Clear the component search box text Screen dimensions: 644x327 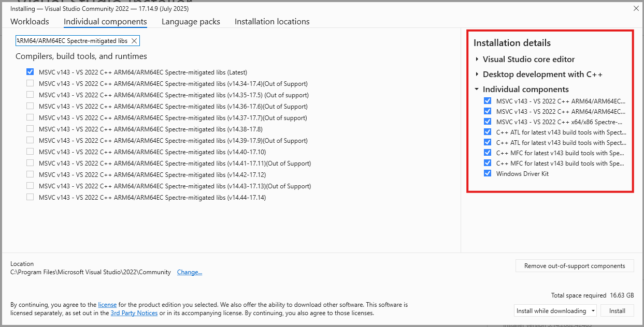pyautogui.click(x=134, y=41)
